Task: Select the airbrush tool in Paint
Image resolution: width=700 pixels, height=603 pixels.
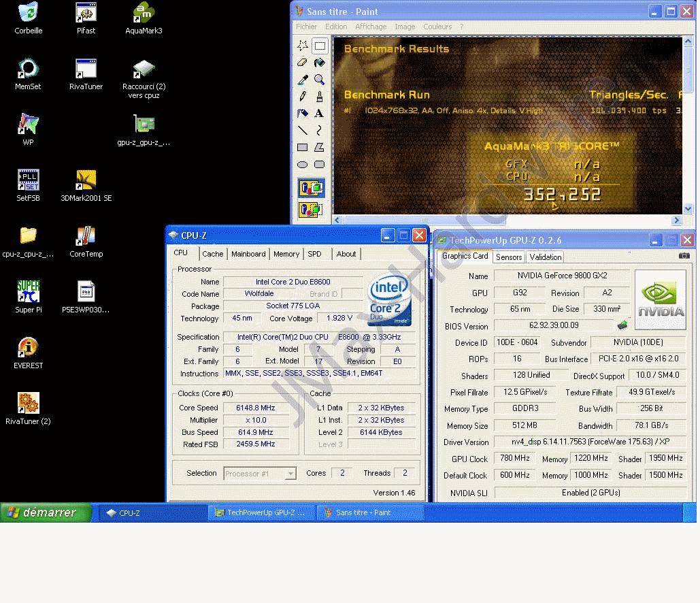Action: point(303,114)
